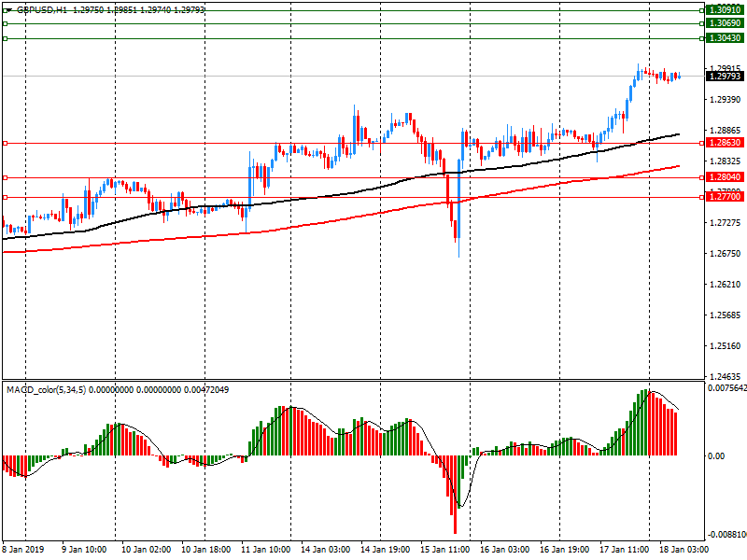This screenshot has width=747, height=560.
Task: Grab left square handle of 1.28630 line
Action: point(5,143)
